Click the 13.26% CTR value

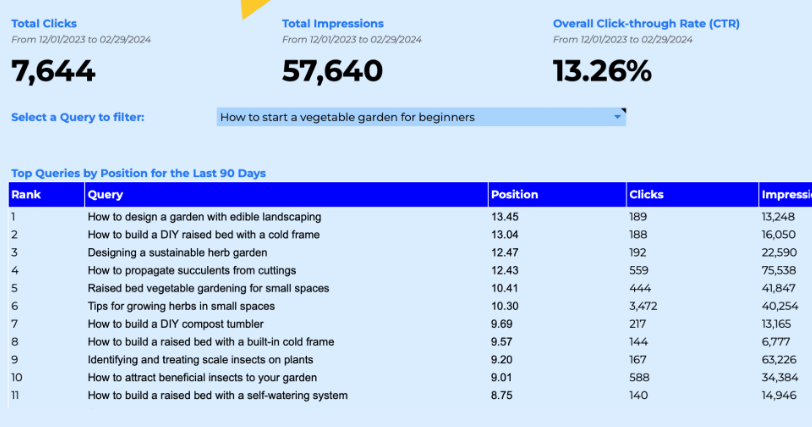(x=602, y=71)
